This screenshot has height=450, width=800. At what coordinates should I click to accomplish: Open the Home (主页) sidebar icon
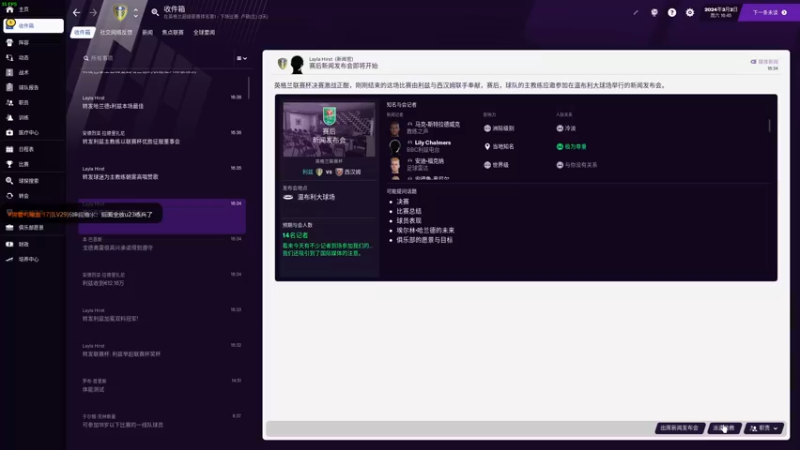tap(10, 9)
